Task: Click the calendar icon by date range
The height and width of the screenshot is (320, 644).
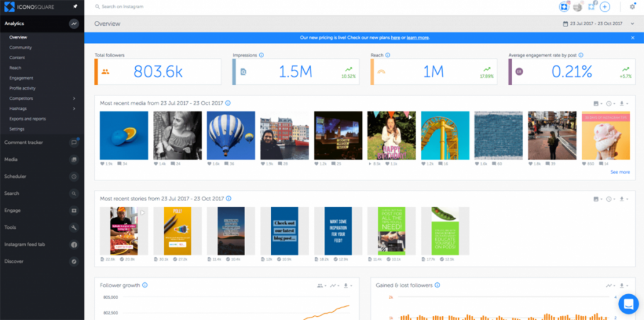Action: point(565,24)
